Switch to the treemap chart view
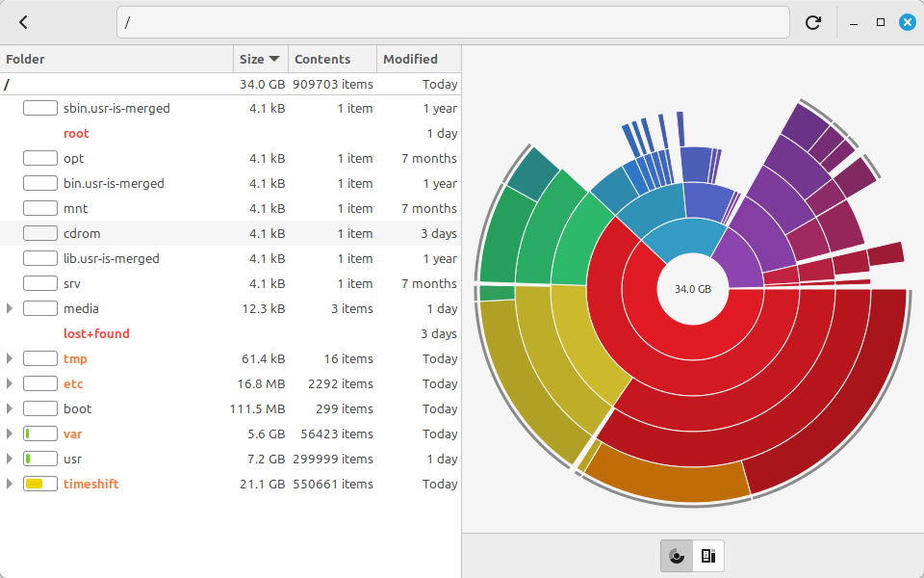 point(708,556)
